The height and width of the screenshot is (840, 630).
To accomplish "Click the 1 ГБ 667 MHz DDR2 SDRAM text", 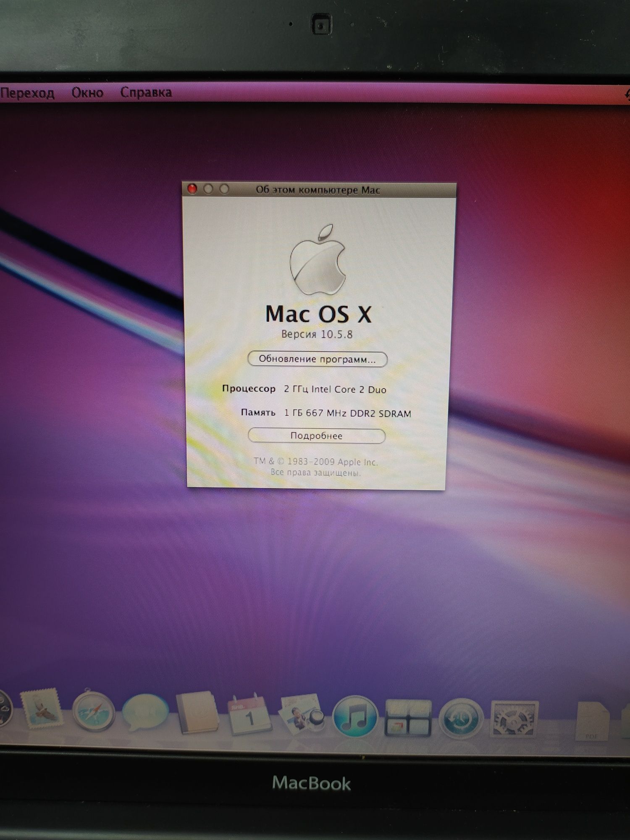I will 348,413.
